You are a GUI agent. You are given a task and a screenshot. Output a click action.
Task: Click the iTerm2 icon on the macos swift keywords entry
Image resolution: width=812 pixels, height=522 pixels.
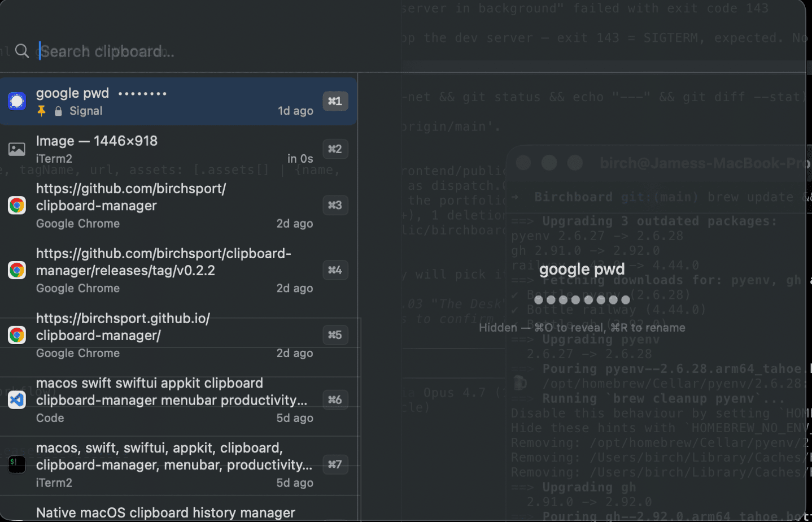tap(17, 464)
